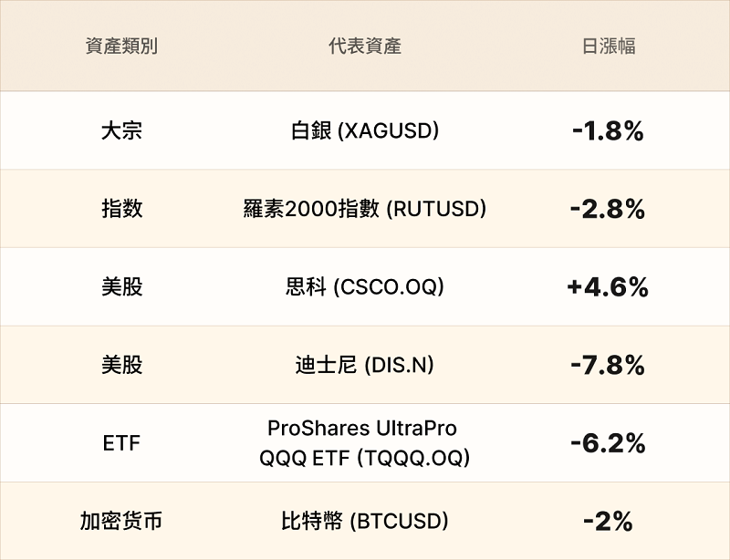
Task: Open 思科 (CSCO.OQ) stock
Action: [365, 287]
